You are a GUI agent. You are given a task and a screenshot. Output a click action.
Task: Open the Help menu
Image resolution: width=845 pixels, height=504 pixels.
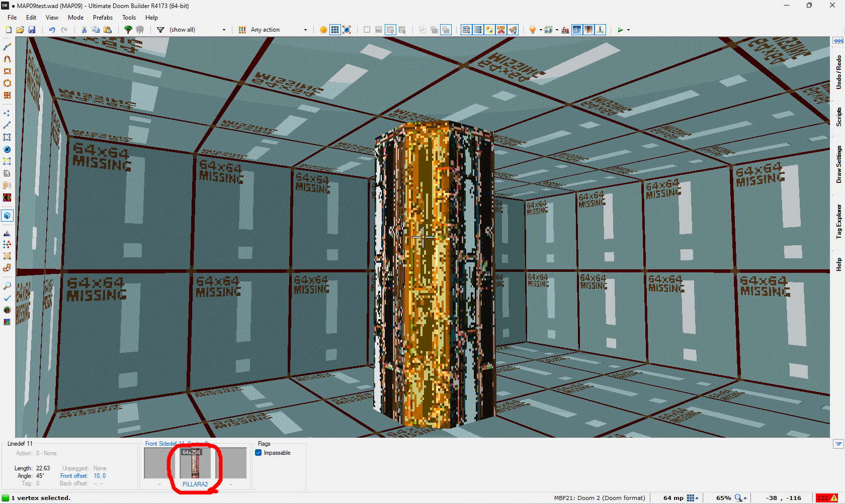151,18
